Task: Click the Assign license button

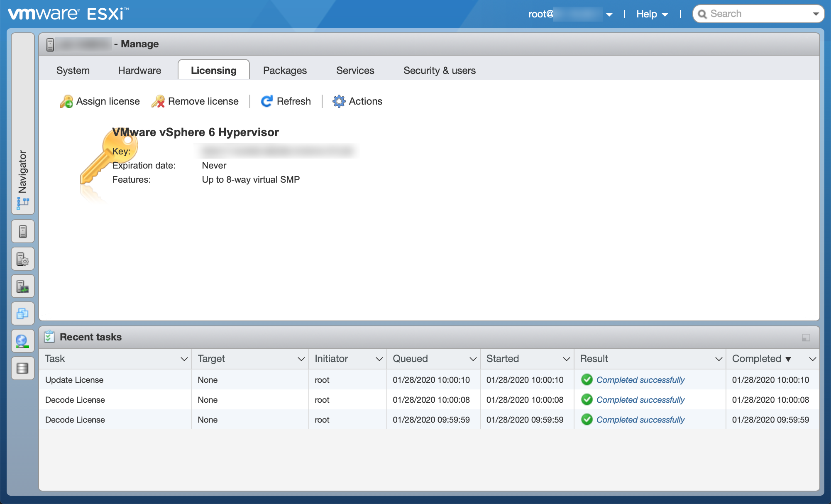Action: 100,101
